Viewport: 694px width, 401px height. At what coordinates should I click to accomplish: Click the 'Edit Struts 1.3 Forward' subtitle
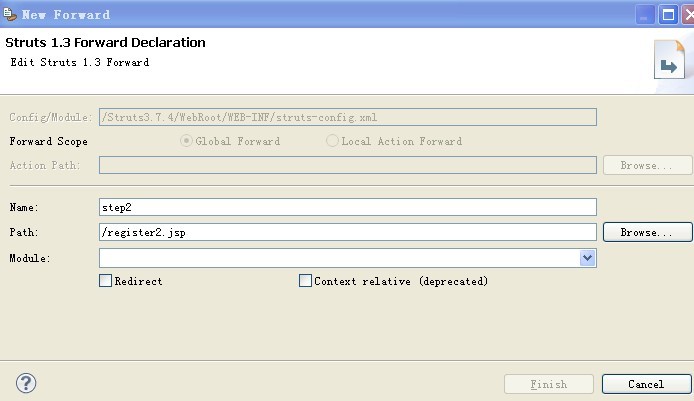[80, 62]
